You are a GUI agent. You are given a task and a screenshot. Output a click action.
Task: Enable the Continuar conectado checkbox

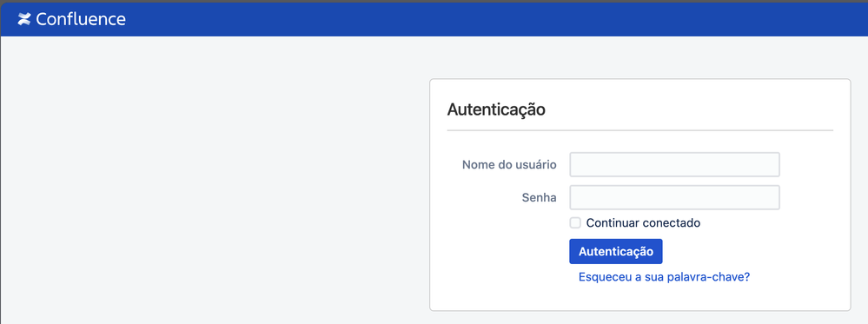click(x=575, y=222)
